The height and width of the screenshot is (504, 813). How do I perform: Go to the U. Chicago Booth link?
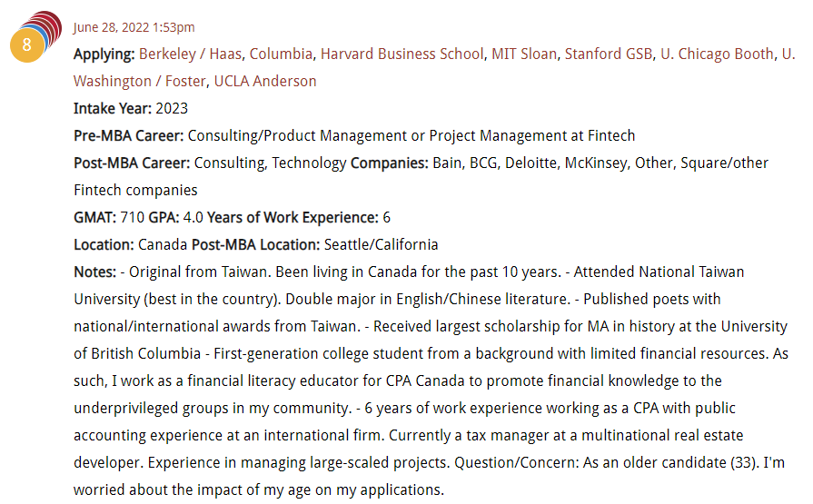point(717,54)
